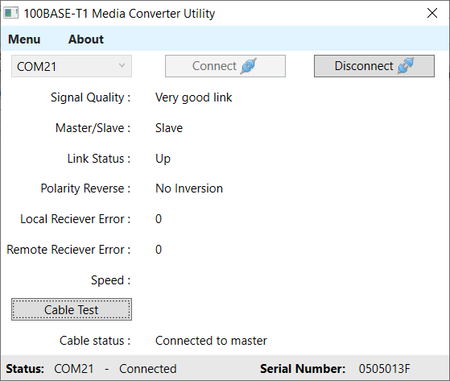Click the 'Slave' value text
Screen dimensions: 450x381
[x=169, y=128]
